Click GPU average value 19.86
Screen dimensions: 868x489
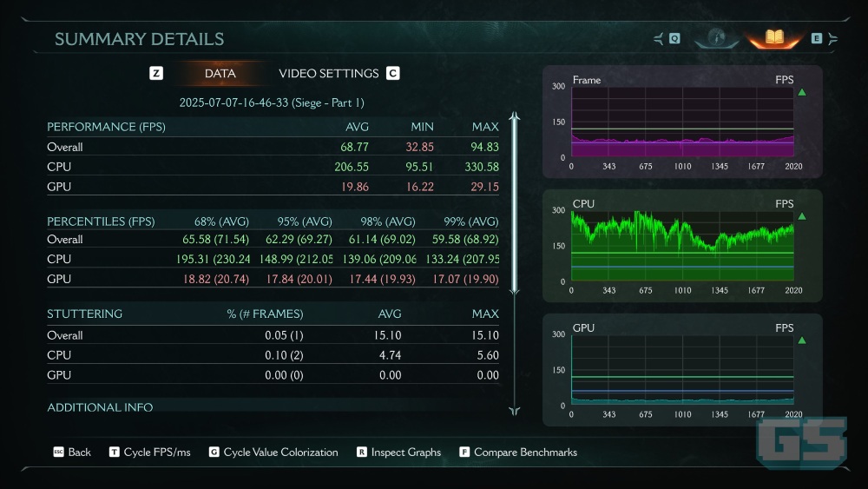(x=355, y=187)
